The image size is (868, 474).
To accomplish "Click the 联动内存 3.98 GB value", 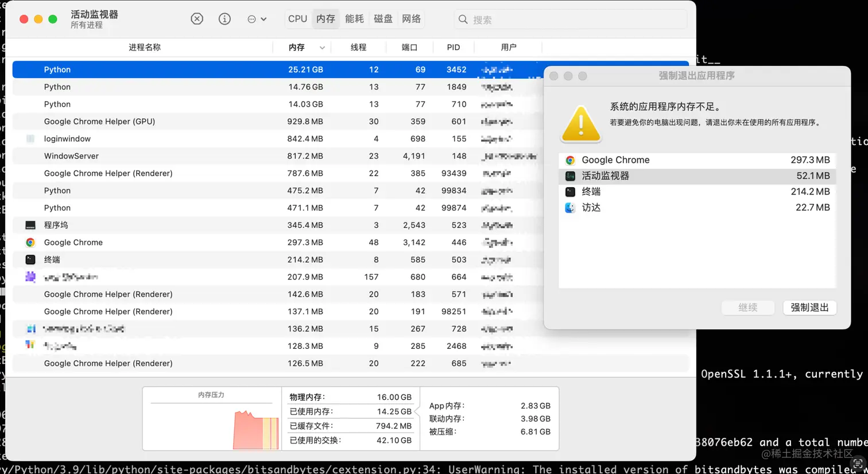I will coord(535,419).
